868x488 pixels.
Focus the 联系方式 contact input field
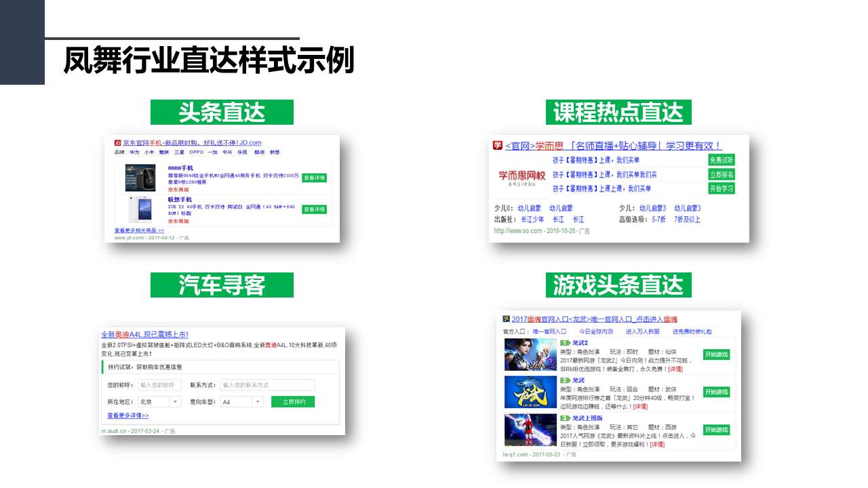pyautogui.click(x=267, y=385)
